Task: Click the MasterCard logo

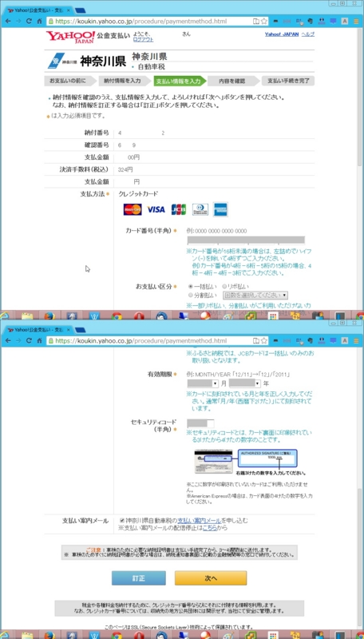Action: coord(133,209)
